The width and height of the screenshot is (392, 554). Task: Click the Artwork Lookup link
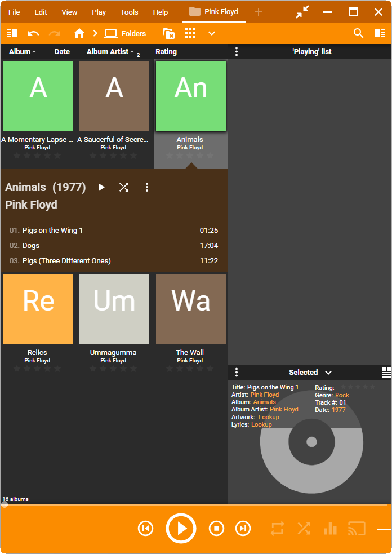pyautogui.click(x=269, y=417)
